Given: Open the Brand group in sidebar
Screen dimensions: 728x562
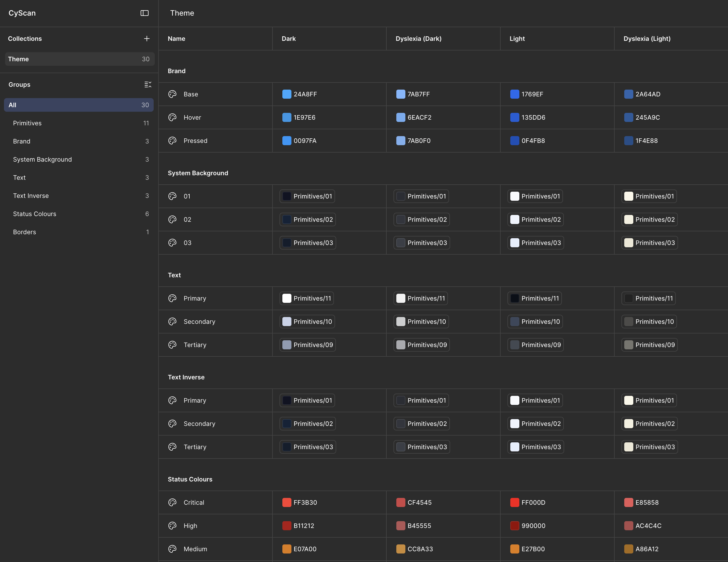Looking at the screenshot, I should pyautogui.click(x=79, y=141).
